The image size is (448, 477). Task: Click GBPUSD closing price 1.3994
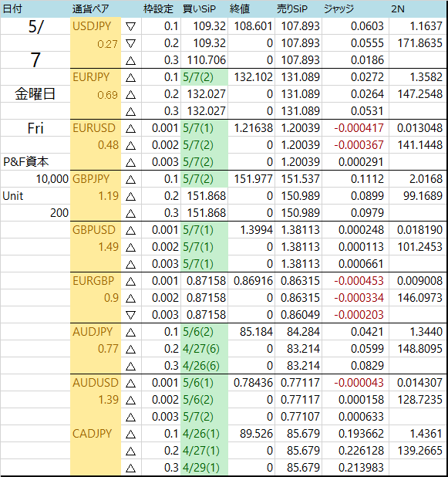click(256, 230)
